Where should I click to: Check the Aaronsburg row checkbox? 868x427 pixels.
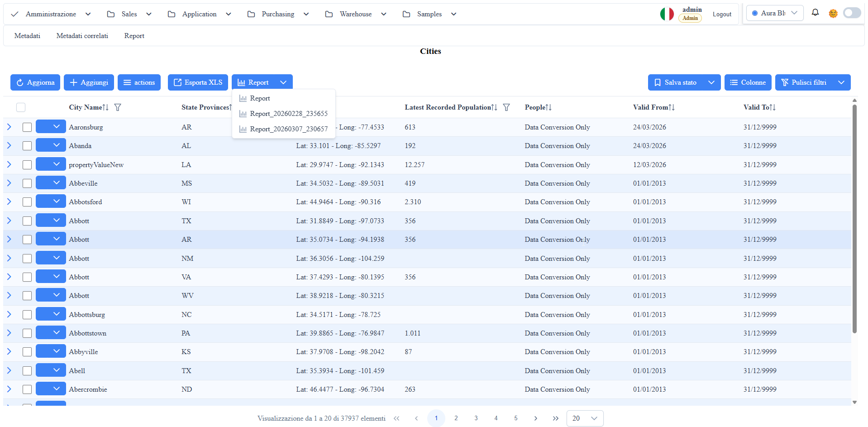pyautogui.click(x=27, y=127)
